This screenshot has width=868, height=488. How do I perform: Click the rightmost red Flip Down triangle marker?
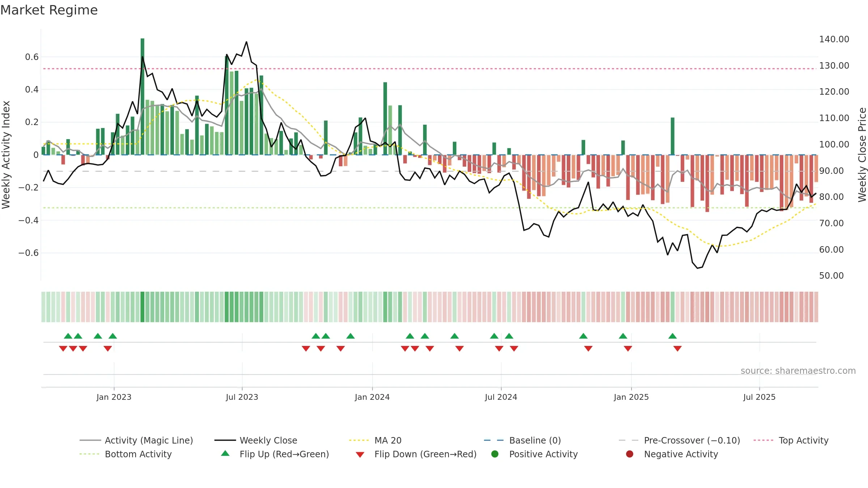point(678,348)
